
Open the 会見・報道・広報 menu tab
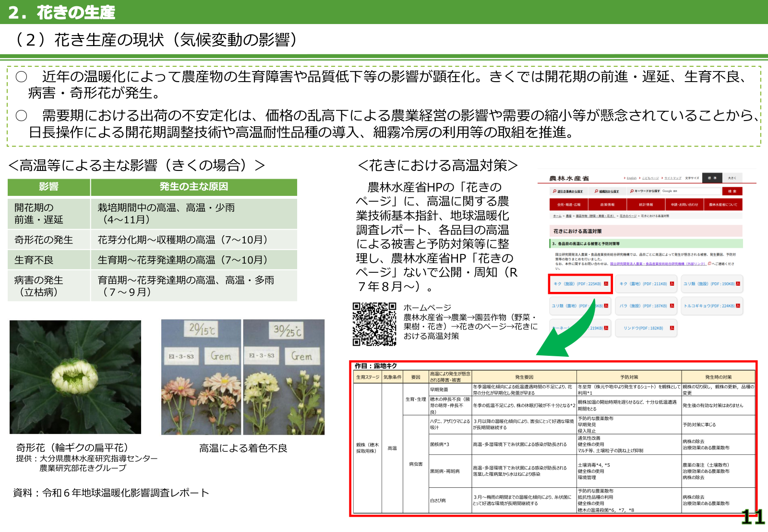coord(569,205)
